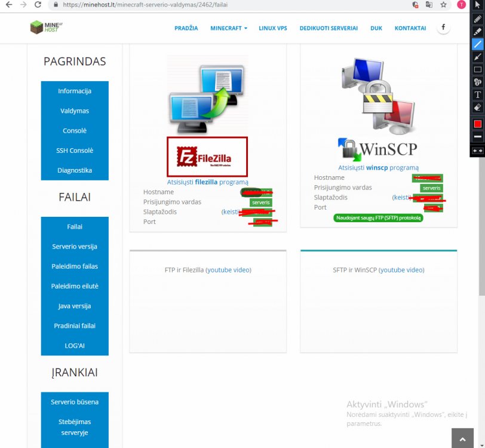
Task: Reload the page
Action: [x=38, y=5]
